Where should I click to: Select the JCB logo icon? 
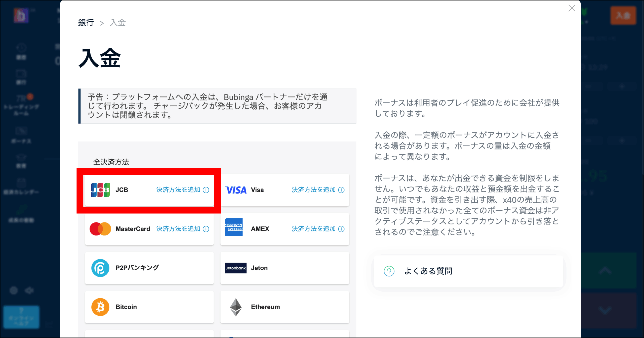[x=100, y=190]
